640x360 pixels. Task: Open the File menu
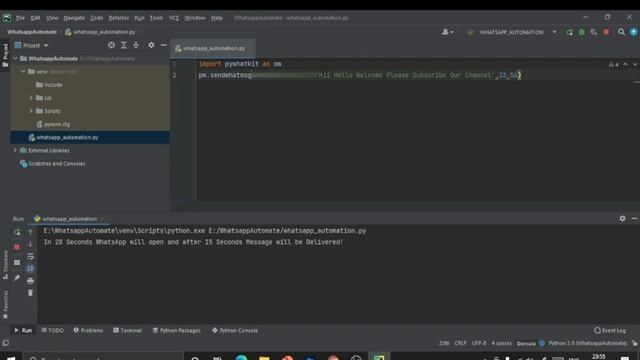tap(20, 18)
